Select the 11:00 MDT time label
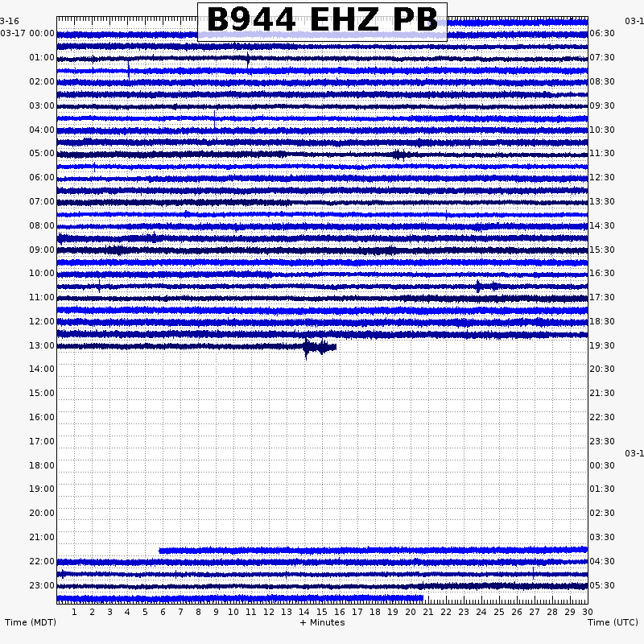644x644 pixels. tap(42, 297)
